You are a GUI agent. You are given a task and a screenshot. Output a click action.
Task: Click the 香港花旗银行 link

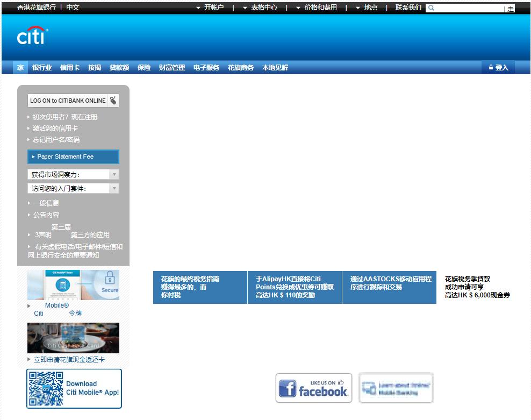[37, 8]
